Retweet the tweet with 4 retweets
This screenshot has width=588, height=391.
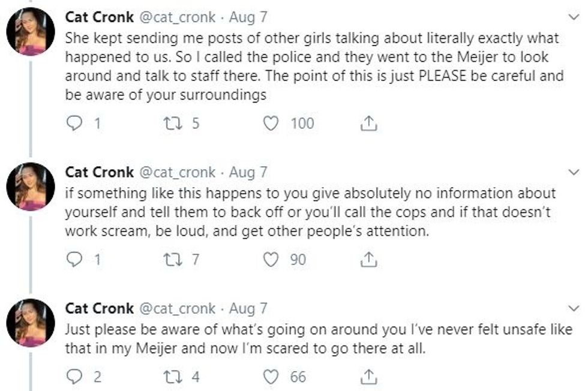(171, 377)
